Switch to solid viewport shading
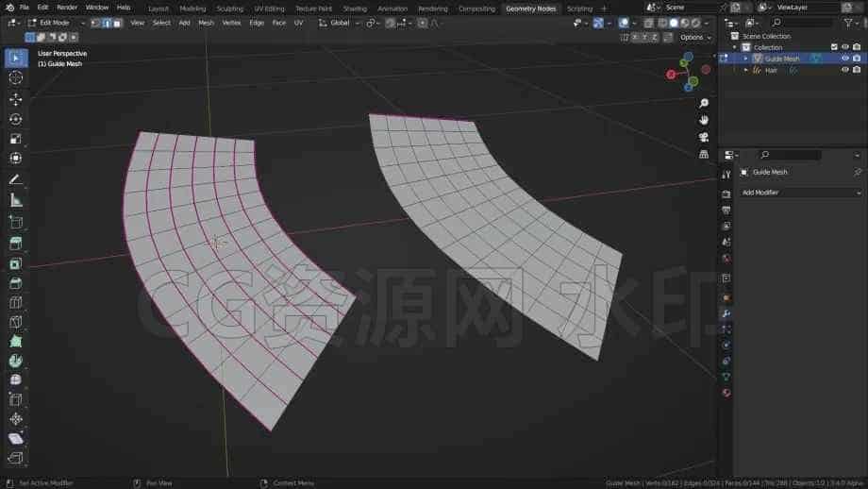868x489 pixels. click(674, 24)
